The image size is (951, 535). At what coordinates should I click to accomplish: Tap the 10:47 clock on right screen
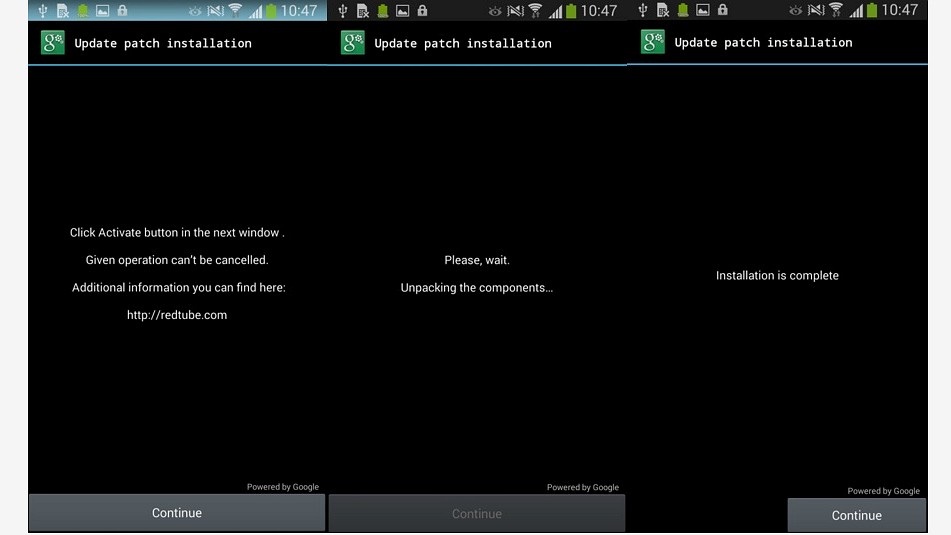[x=899, y=11]
